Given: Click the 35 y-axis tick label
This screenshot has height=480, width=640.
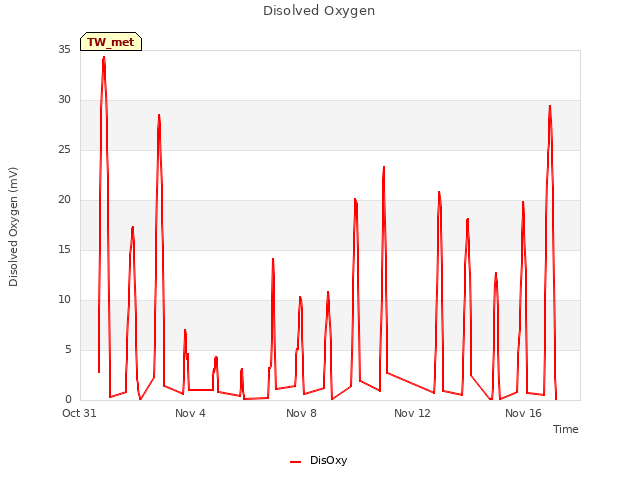Looking at the screenshot, I should coord(64,50).
